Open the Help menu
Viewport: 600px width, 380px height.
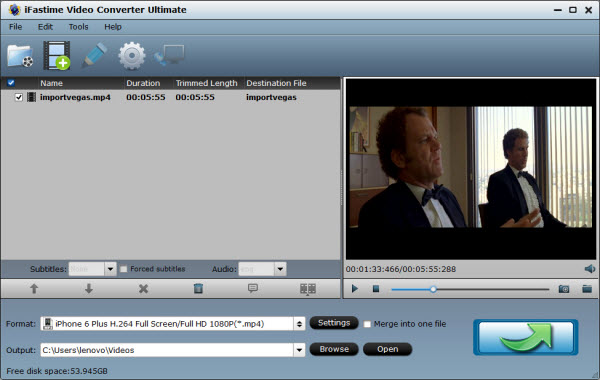113,27
